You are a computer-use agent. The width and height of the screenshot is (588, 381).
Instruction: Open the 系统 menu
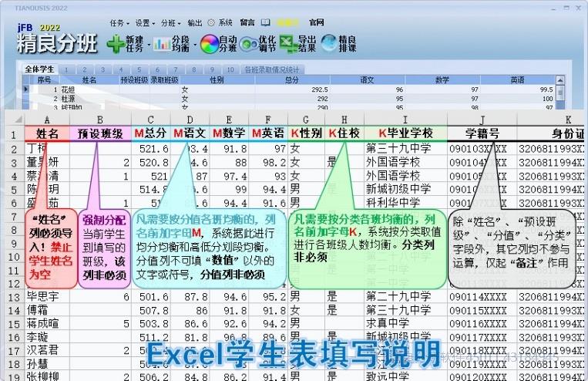(x=225, y=23)
